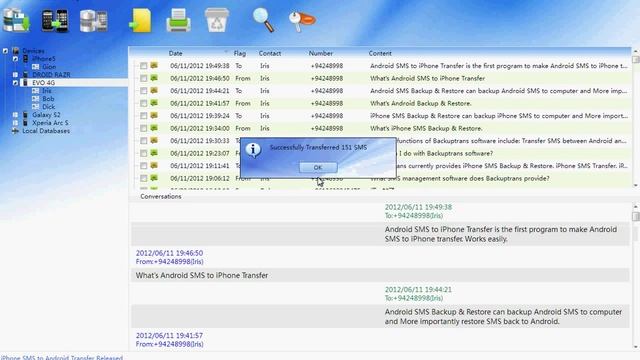
Task: Sort messages by the Number column header
Action: (320, 53)
